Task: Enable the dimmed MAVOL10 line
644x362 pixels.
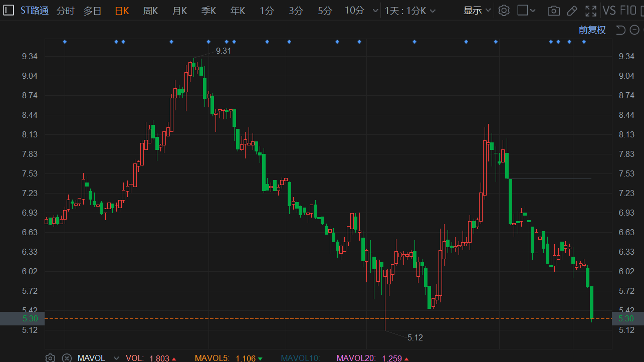Action: tap(301, 358)
